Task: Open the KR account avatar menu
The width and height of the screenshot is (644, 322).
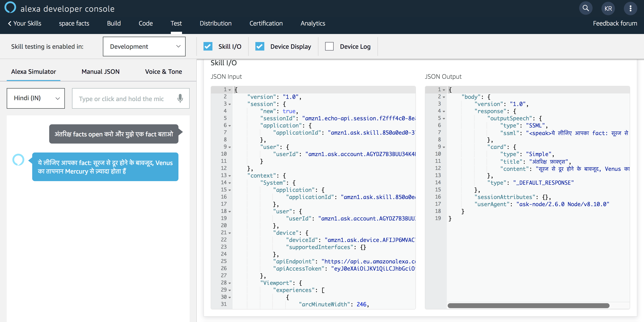Action: point(608,8)
